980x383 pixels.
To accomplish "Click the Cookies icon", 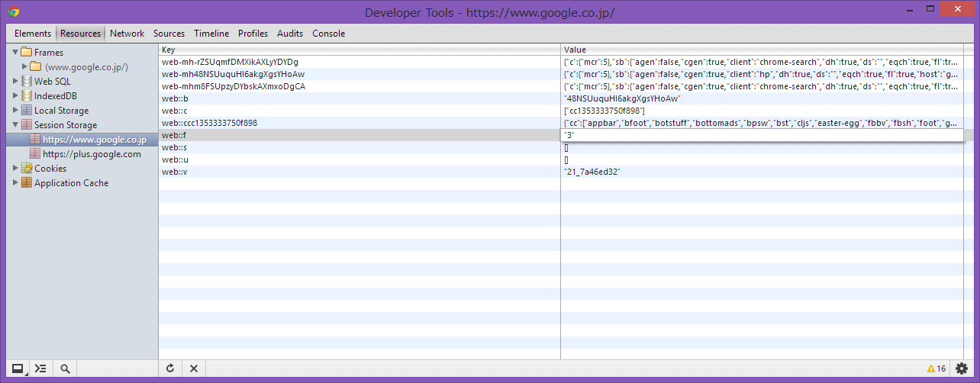I will click(x=27, y=169).
